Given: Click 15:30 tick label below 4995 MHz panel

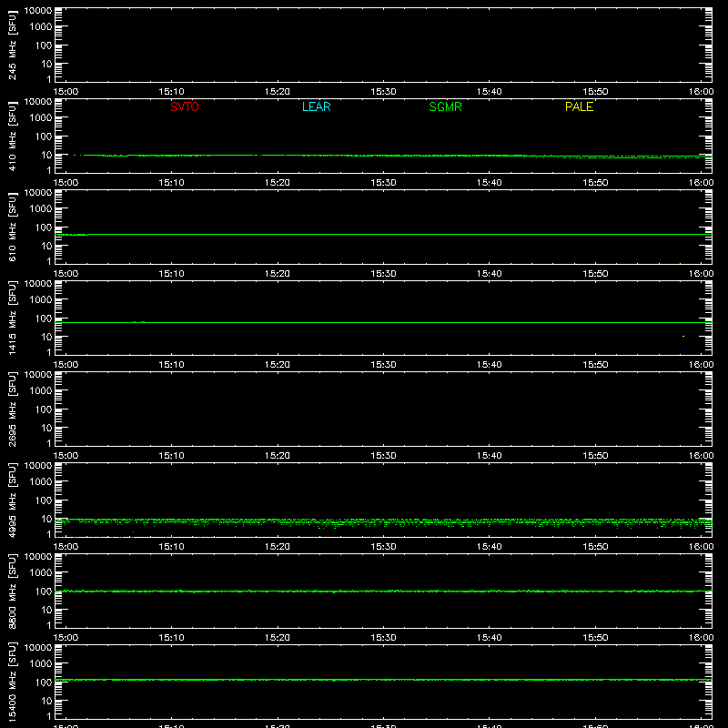Looking at the screenshot, I should [383, 547].
